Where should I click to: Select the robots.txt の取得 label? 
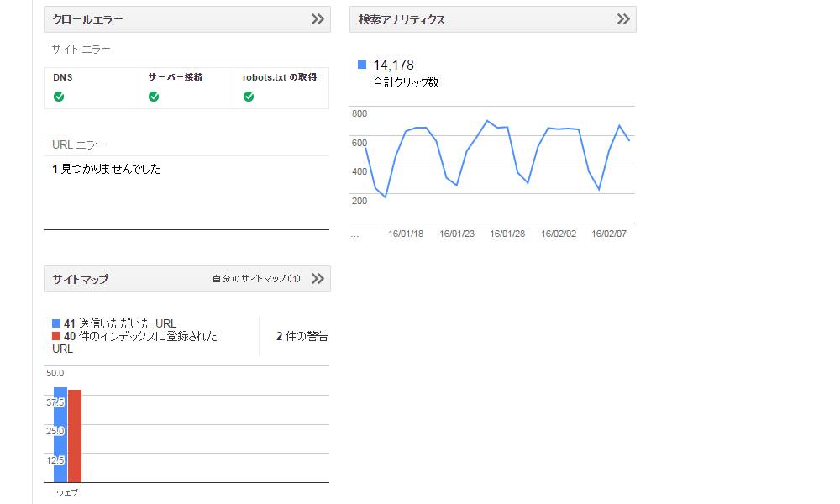[x=280, y=77]
